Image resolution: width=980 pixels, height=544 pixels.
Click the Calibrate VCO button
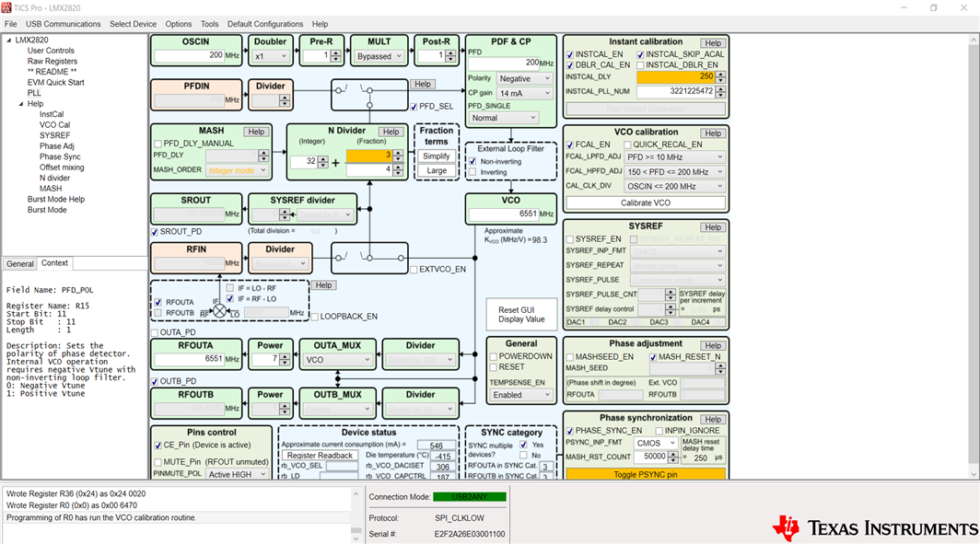(646, 203)
